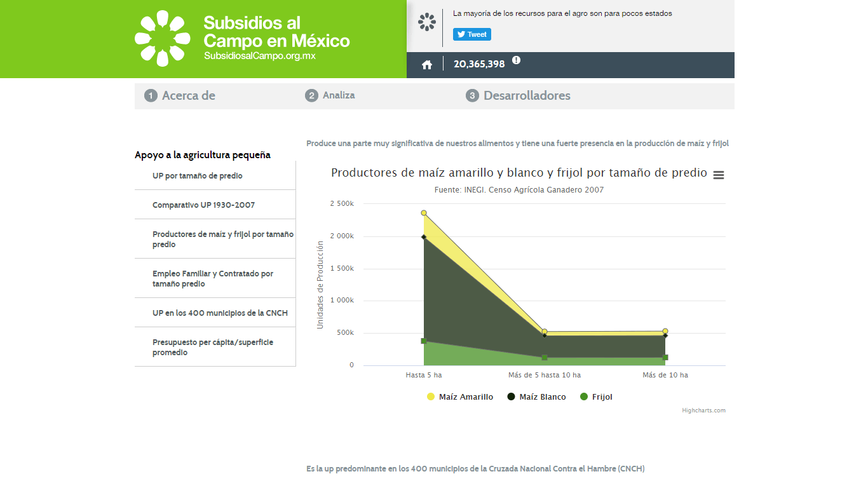Click Maíz Amarillo data point at Hasta 5 ha
Screen dimensions: 868x488
pos(424,213)
